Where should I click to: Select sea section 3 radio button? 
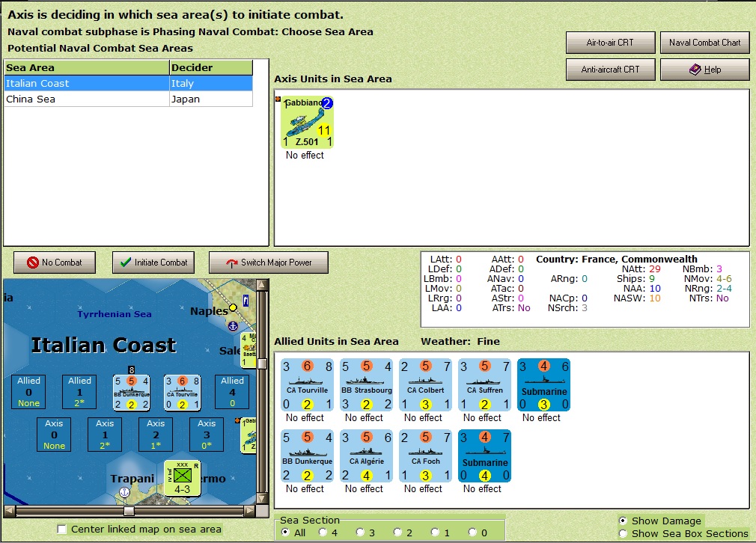360,533
